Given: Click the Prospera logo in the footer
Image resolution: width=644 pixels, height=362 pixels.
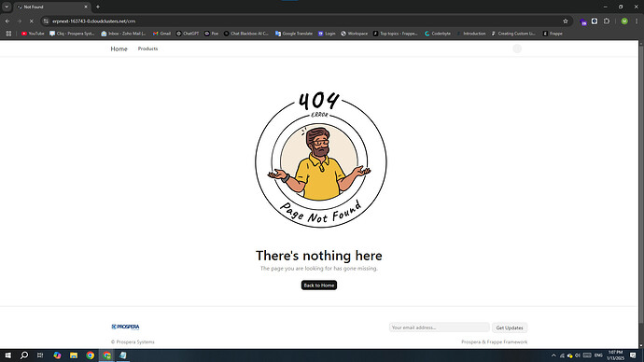Looking at the screenshot, I should [x=125, y=327].
